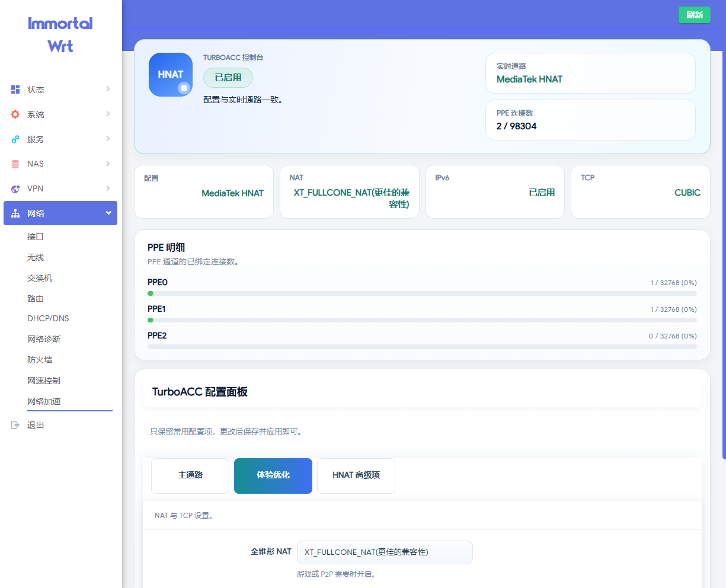This screenshot has height=588, width=726.
Task: Select 网络加速 in the sidebar
Action: [44, 401]
